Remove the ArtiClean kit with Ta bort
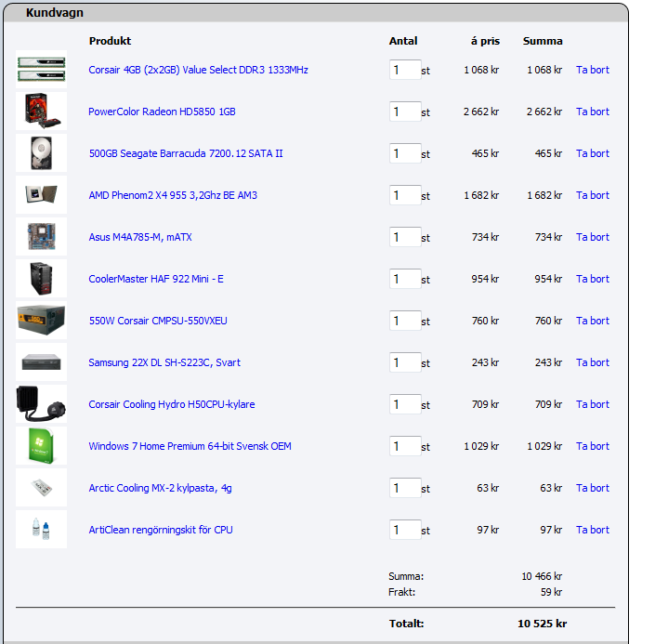 592,530
